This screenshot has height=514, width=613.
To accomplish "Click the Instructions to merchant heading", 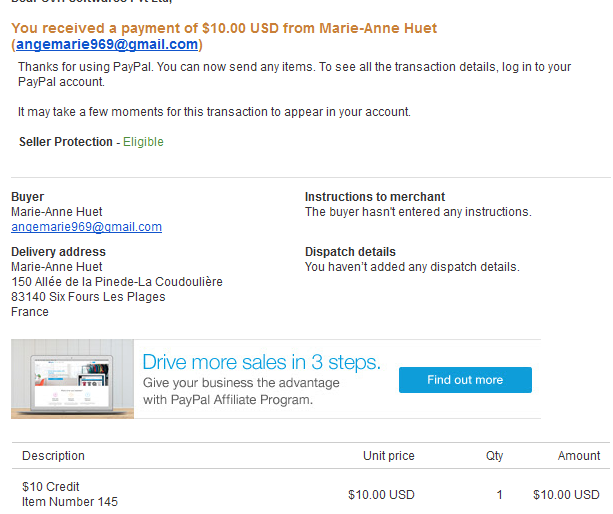I will [x=375, y=197].
